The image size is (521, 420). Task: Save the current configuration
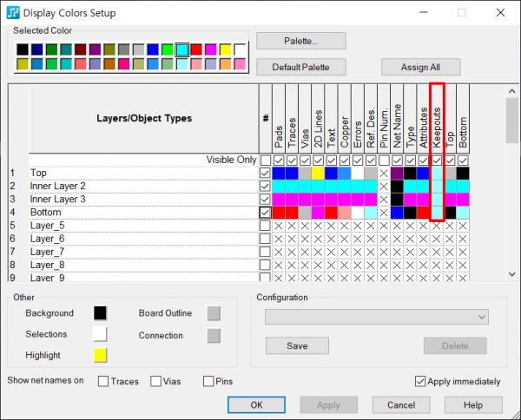[x=297, y=345]
